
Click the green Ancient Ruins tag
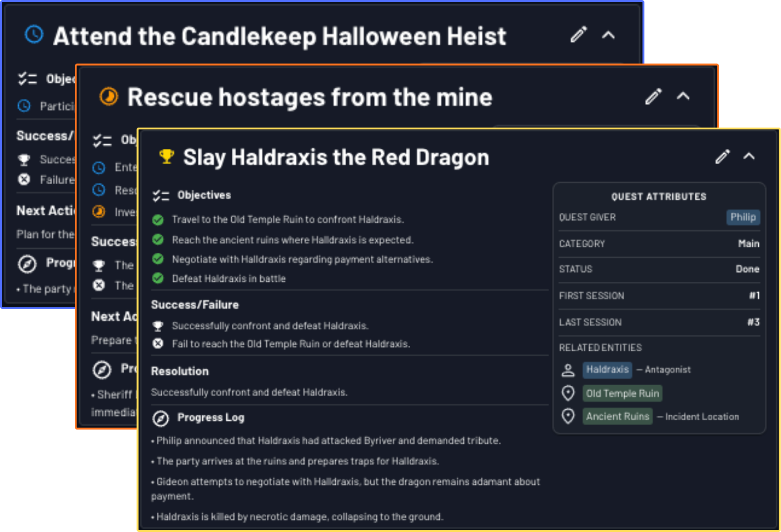pos(617,416)
